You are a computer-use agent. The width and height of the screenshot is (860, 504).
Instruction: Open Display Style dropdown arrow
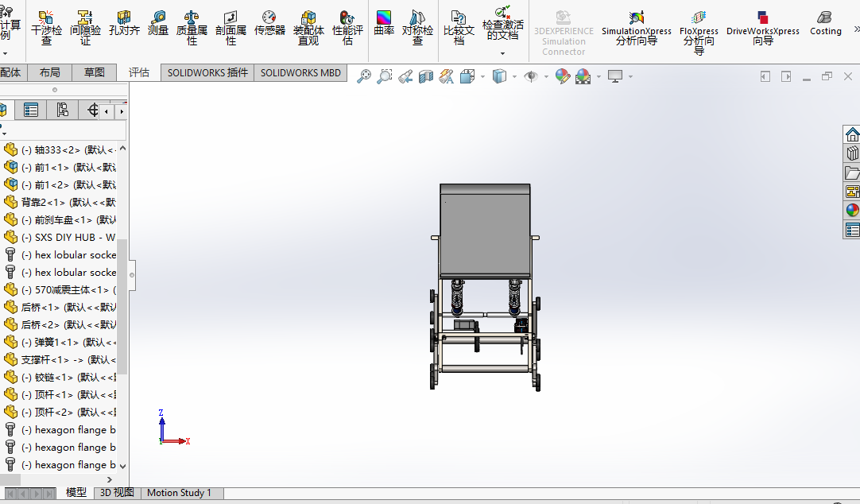point(514,77)
